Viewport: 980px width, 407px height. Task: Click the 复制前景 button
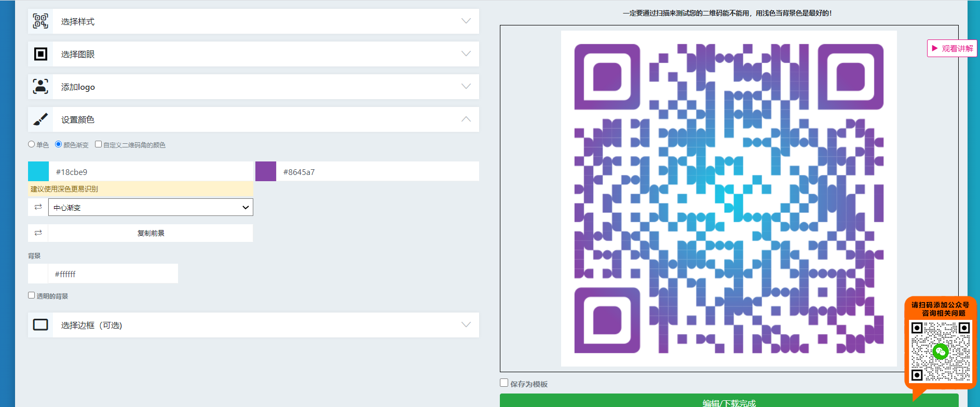tap(151, 233)
